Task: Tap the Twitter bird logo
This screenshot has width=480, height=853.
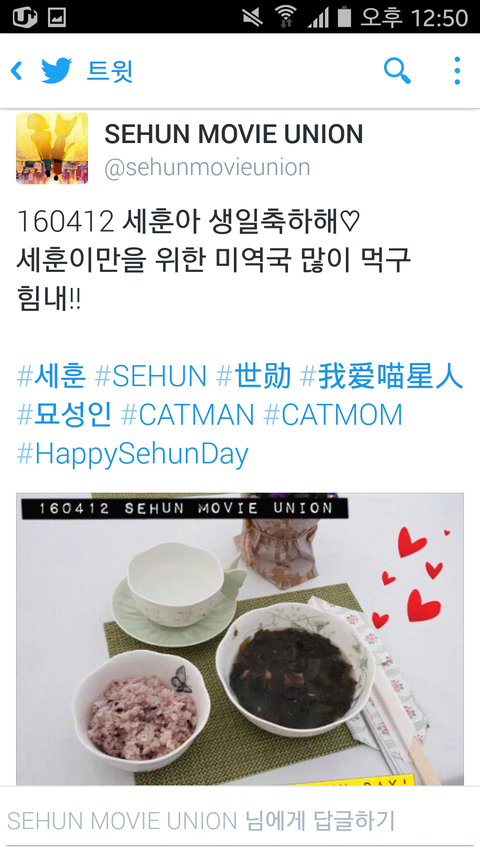Action: click(x=57, y=71)
